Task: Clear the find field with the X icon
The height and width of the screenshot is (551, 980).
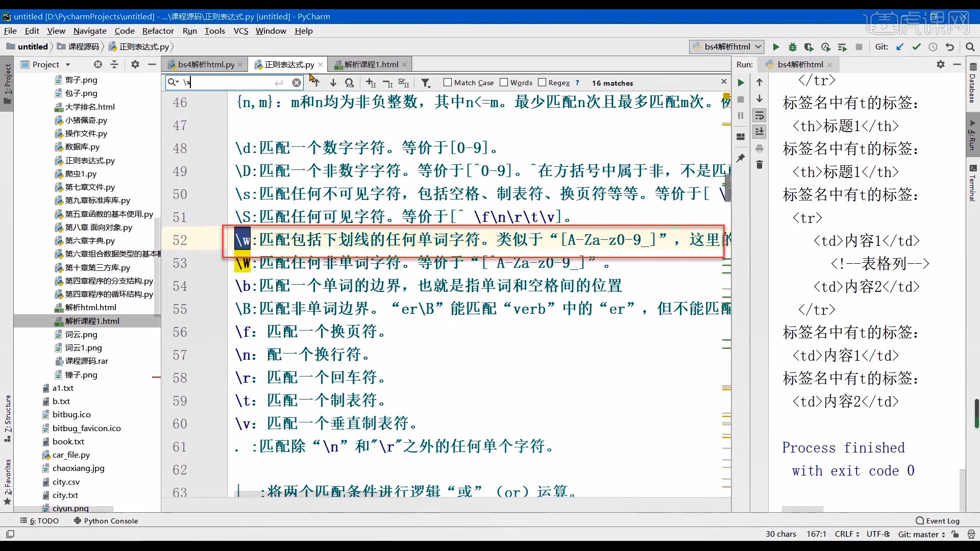Action: (297, 83)
